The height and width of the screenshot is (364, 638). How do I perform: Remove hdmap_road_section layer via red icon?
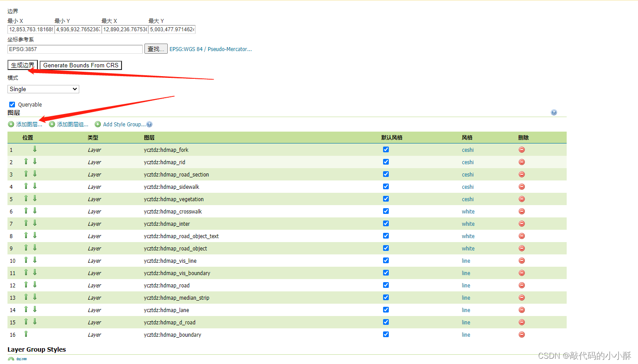tap(522, 174)
